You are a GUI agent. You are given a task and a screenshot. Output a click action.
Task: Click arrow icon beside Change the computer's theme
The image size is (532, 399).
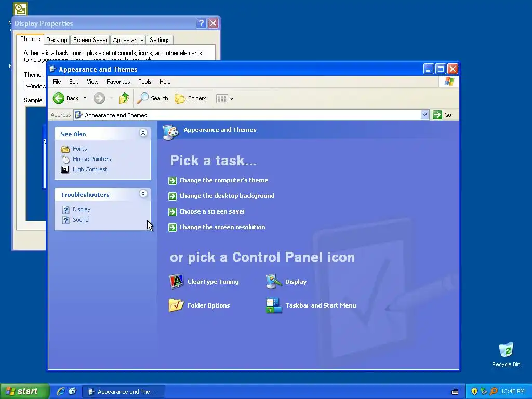click(172, 180)
